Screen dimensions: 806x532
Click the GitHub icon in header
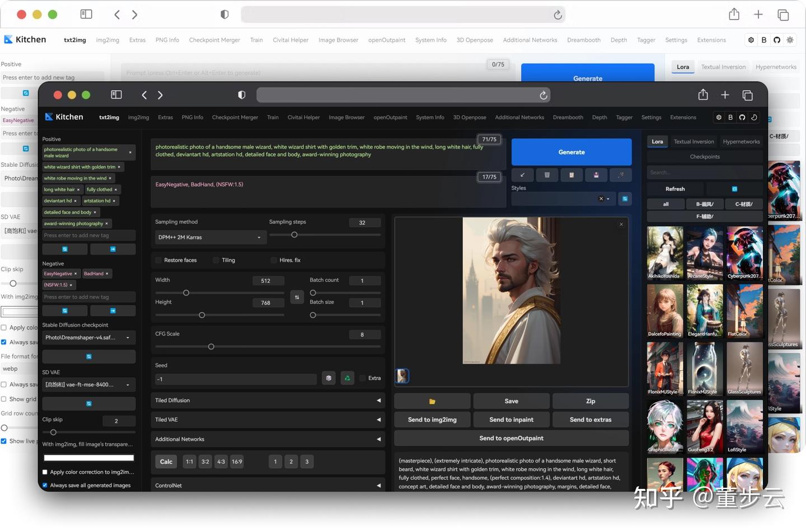coord(742,117)
